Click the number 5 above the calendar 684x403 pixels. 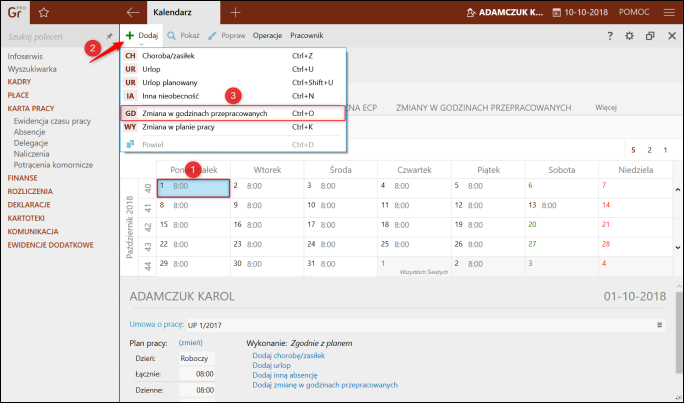633,150
